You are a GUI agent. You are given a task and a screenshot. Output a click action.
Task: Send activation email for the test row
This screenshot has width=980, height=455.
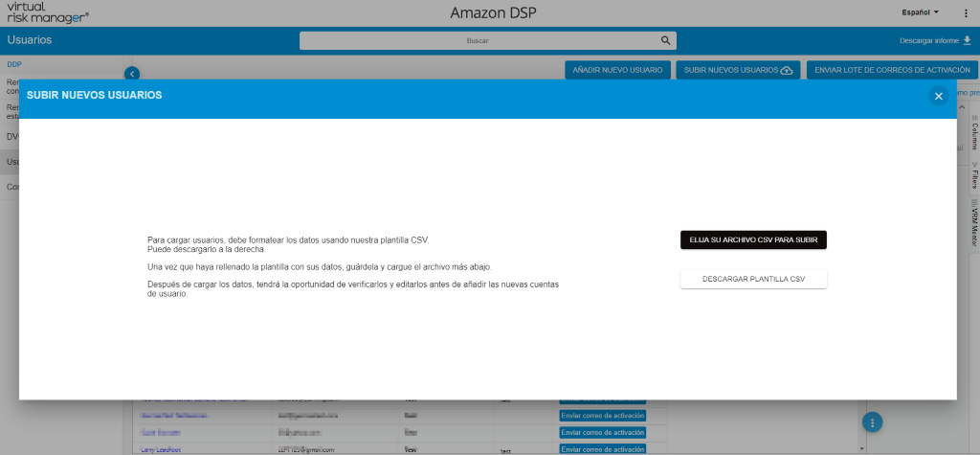coord(602,449)
